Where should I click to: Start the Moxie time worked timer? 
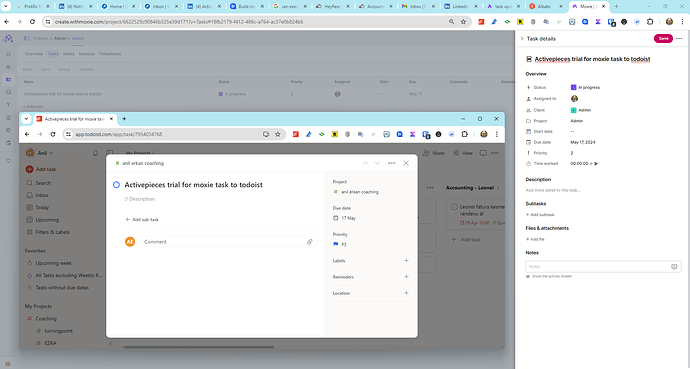click(596, 164)
